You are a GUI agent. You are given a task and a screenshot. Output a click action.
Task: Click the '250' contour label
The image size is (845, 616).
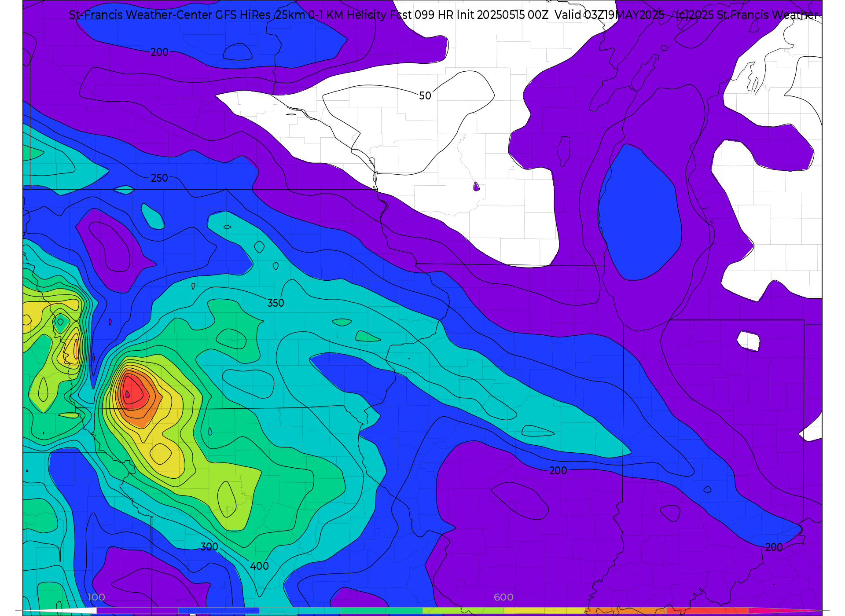pos(159,178)
